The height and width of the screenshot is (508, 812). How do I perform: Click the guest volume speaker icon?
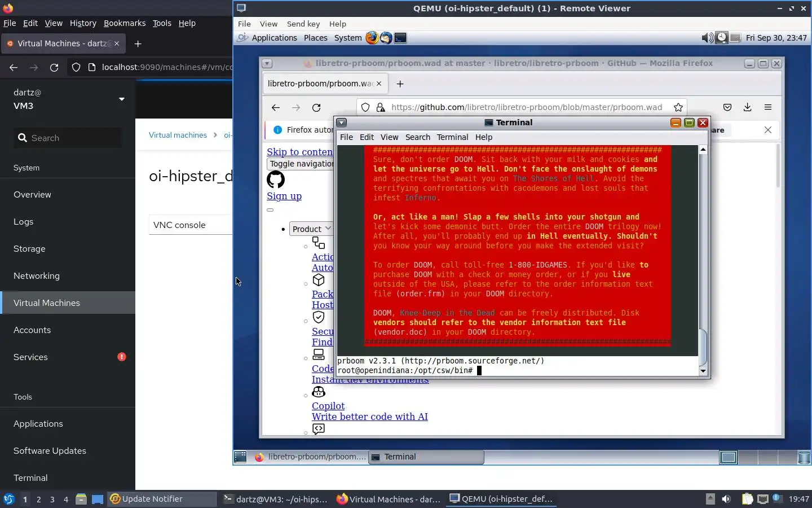coord(707,38)
